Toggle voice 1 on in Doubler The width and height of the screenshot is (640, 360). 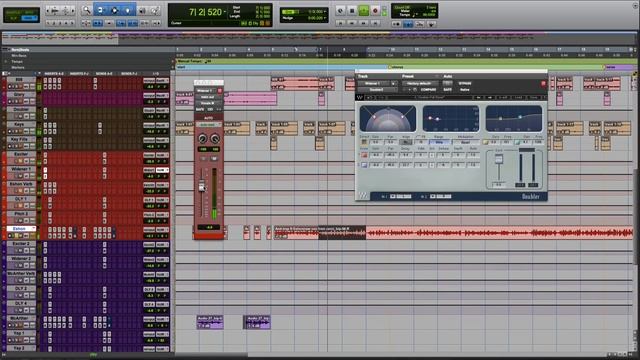pyautogui.click(x=364, y=155)
